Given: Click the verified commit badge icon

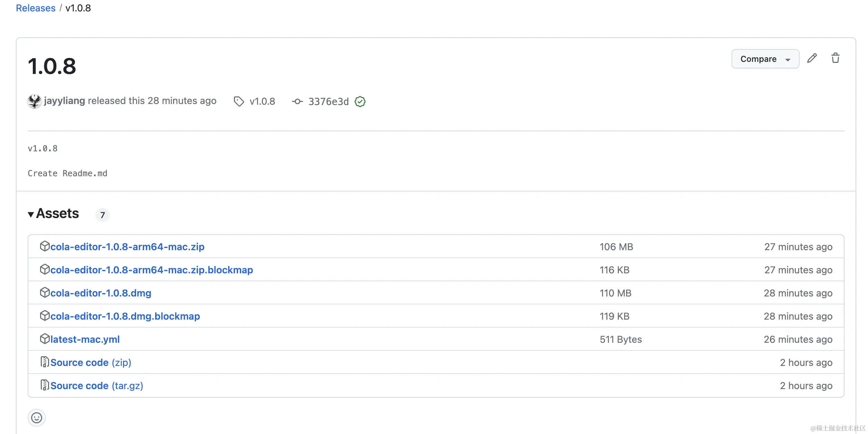Looking at the screenshot, I should (360, 102).
